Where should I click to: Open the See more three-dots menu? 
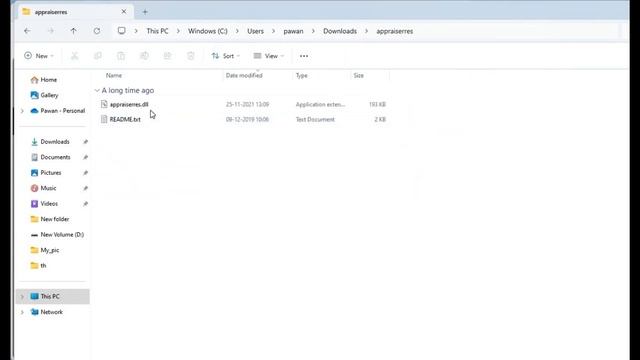tap(304, 56)
